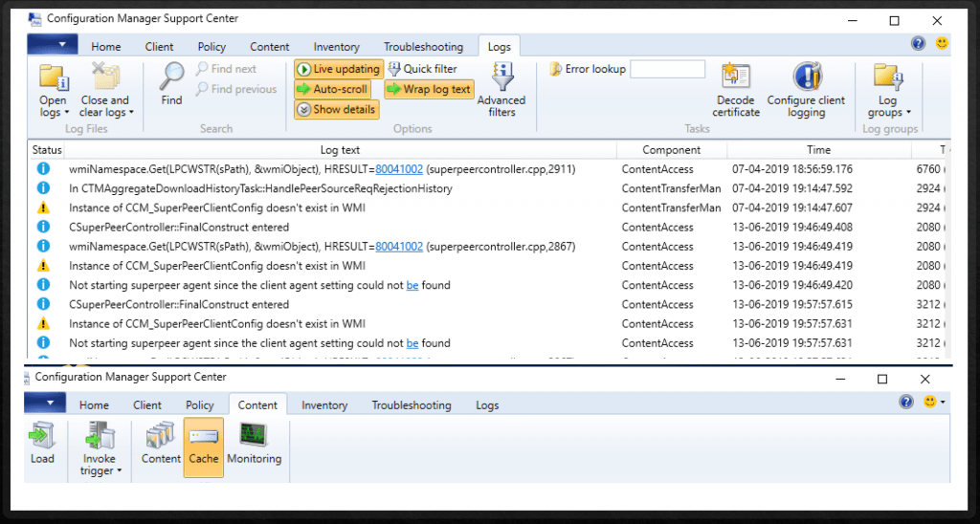Open Troubleshooting tab in lower window
Image resolution: width=980 pixels, height=524 pixels.
pos(412,405)
